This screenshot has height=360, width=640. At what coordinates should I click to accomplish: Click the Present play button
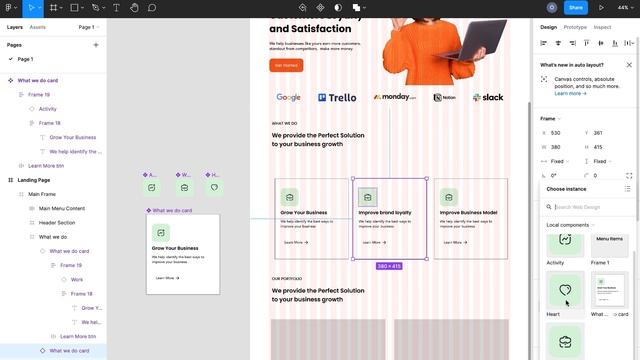[601, 8]
